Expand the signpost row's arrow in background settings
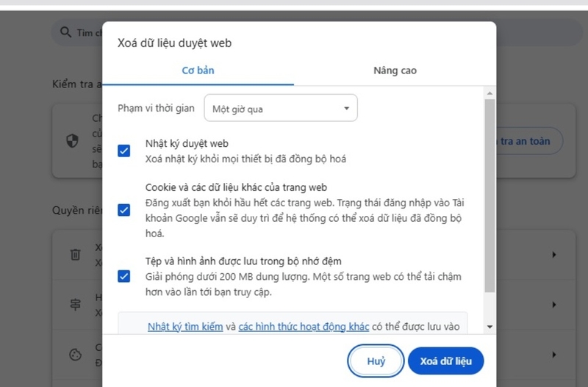This screenshot has width=588, height=387. point(554,305)
